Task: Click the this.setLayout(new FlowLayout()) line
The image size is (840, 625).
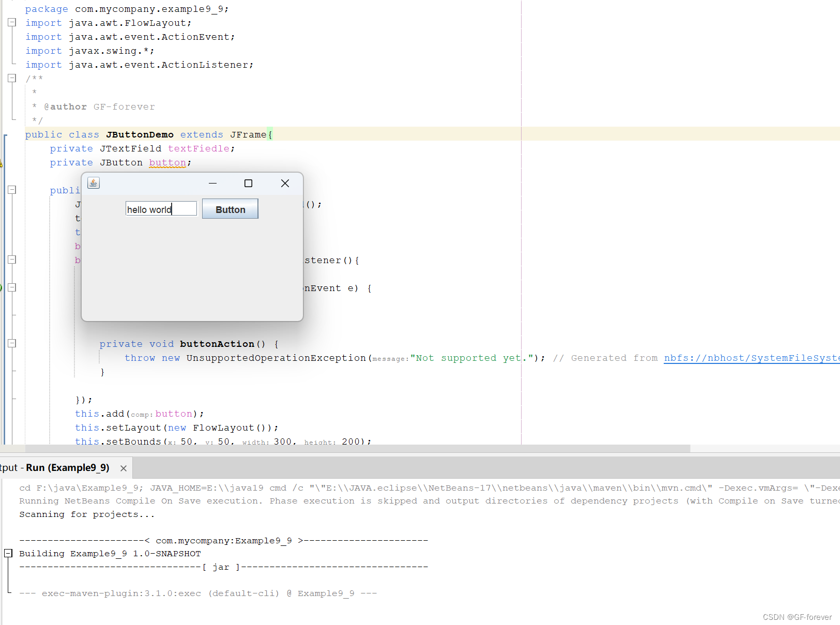Action: tap(177, 428)
